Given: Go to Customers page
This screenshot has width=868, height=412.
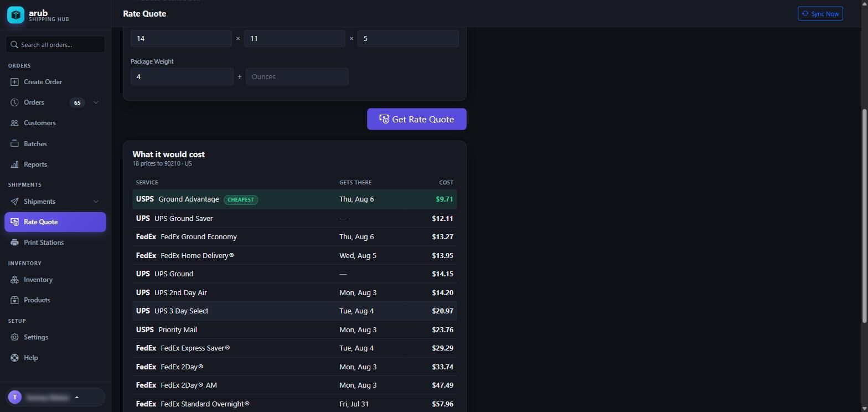Looking at the screenshot, I should 55,123.
